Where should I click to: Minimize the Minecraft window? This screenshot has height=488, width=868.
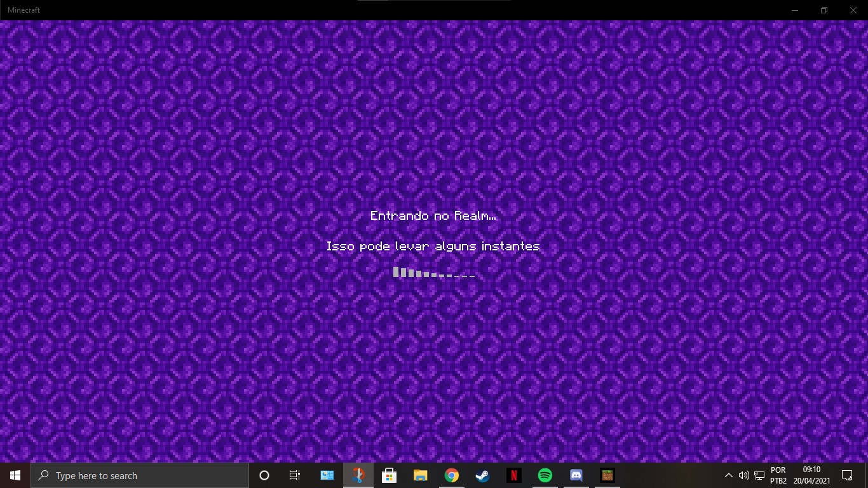tap(795, 10)
